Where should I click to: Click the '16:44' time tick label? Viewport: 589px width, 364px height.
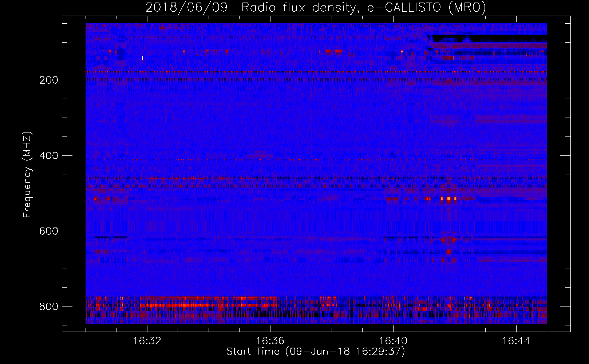[516, 341]
